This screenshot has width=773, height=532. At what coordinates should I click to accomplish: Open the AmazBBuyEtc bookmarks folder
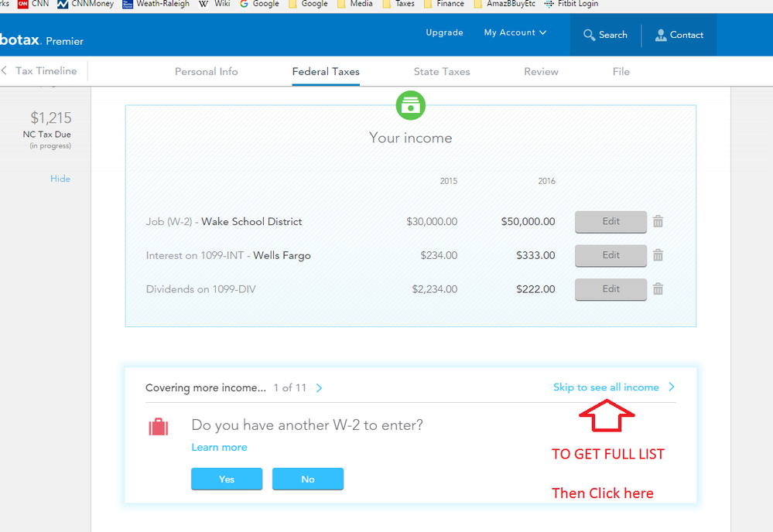(x=505, y=4)
